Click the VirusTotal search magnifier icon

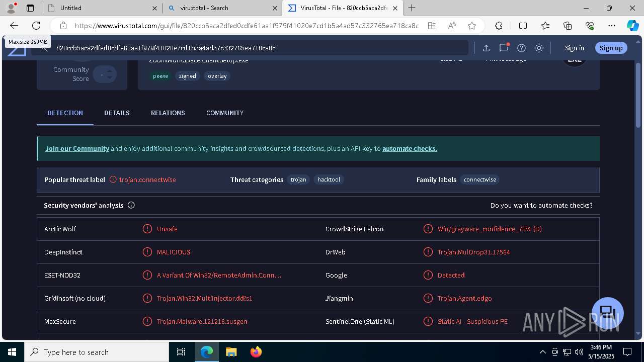click(x=44, y=48)
